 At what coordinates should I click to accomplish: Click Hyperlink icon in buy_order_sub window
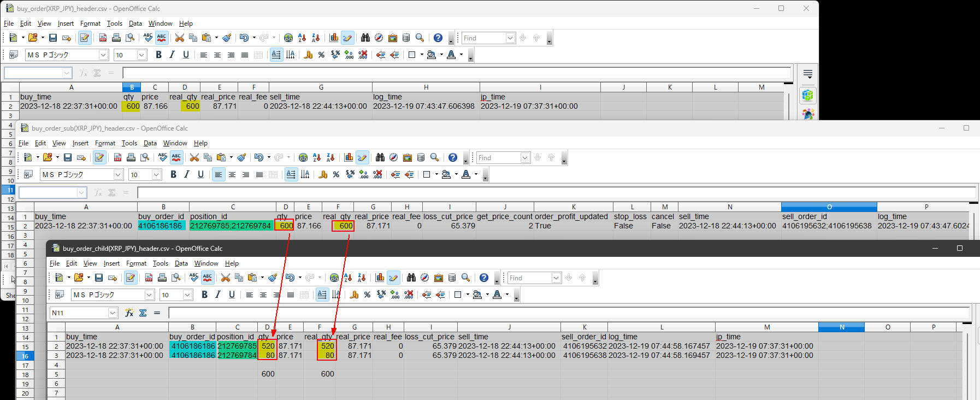pos(303,157)
